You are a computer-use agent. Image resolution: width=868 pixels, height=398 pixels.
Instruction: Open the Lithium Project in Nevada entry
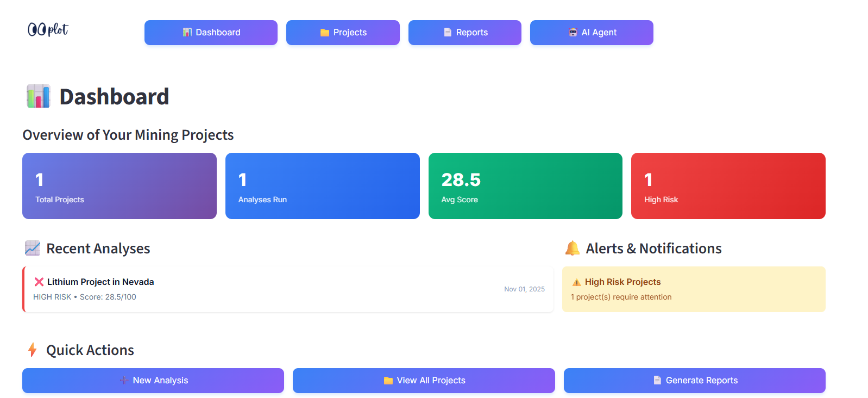click(288, 289)
